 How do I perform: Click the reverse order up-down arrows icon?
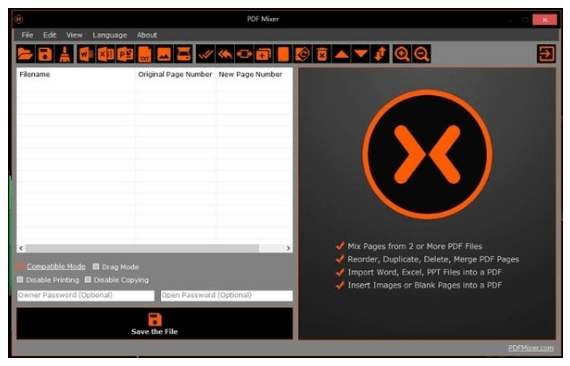[380, 54]
